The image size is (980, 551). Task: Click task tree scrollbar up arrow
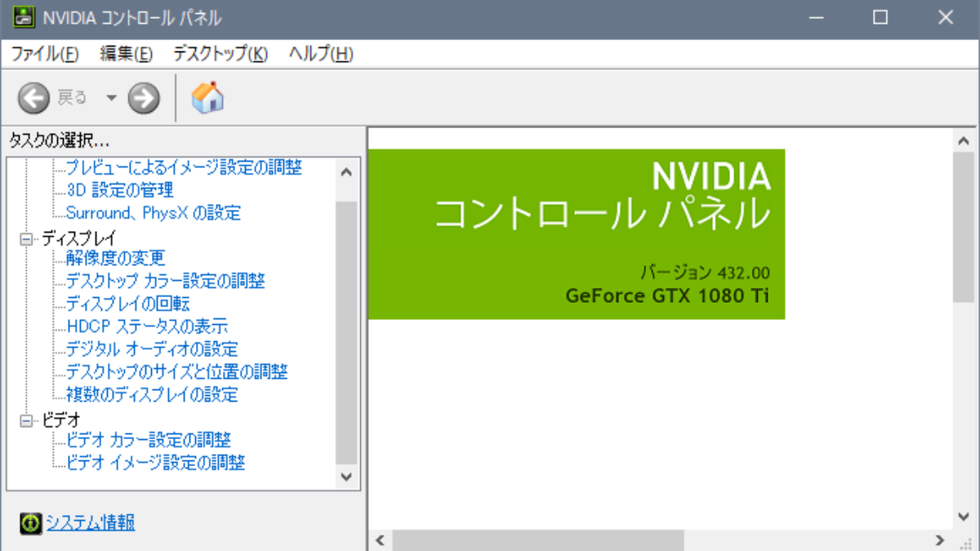pyautogui.click(x=346, y=172)
